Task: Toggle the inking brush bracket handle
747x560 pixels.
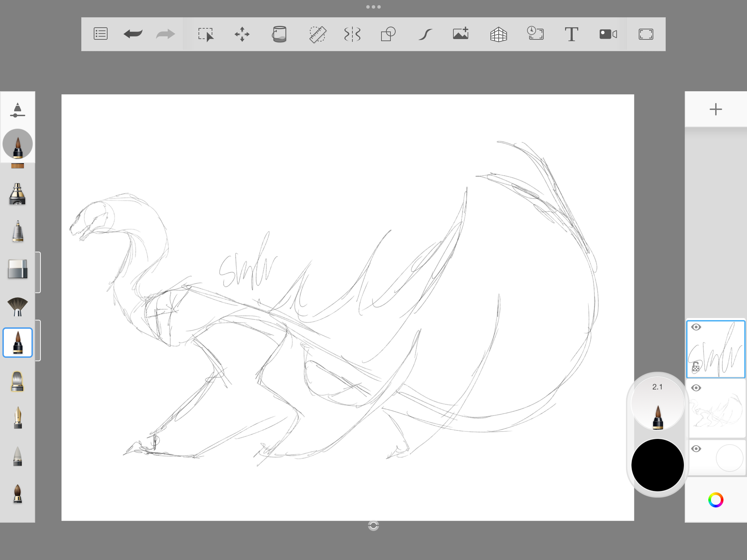Action: click(x=38, y=340)
